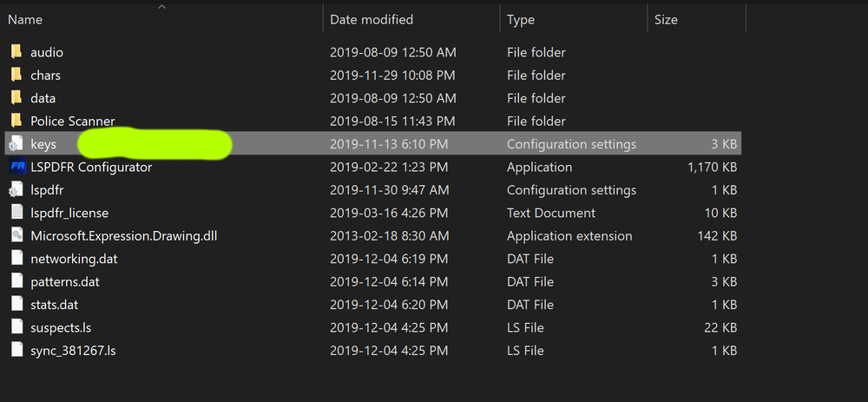Select the sync_381267.ls file name

point(72,350)
